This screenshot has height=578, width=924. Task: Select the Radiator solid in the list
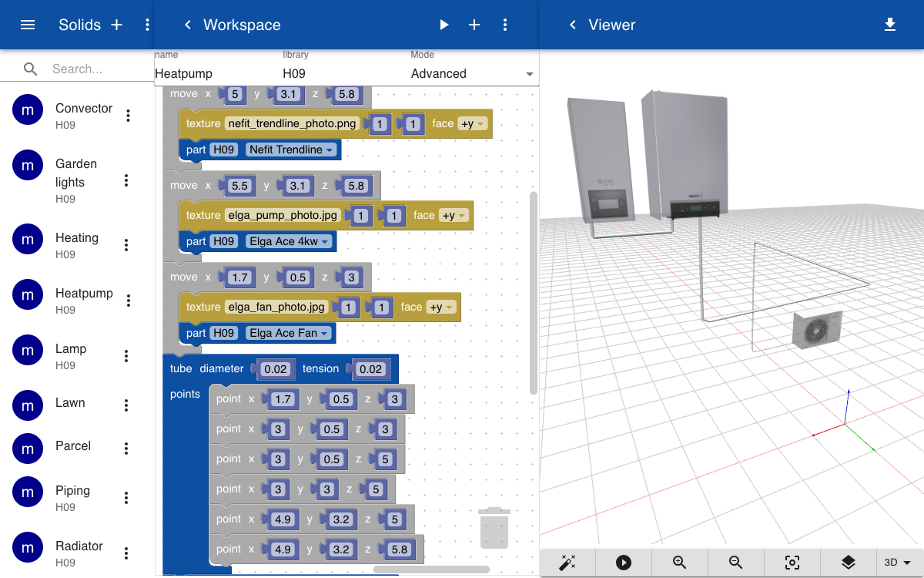(x=77, y=553)
